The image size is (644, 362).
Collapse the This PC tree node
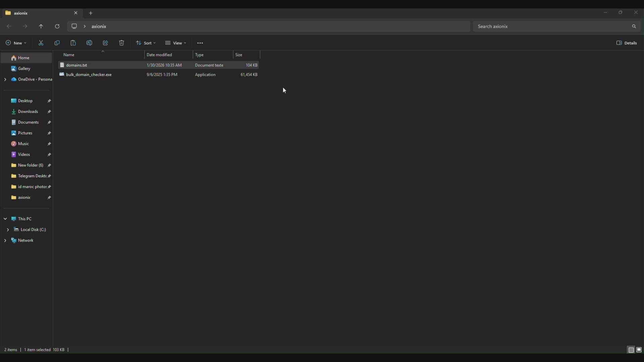coord(5,219)
